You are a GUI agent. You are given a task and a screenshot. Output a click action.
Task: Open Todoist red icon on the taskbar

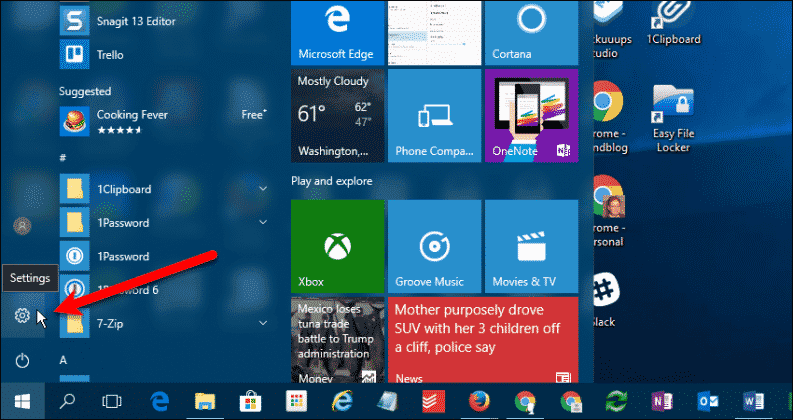tap(433, 402)
